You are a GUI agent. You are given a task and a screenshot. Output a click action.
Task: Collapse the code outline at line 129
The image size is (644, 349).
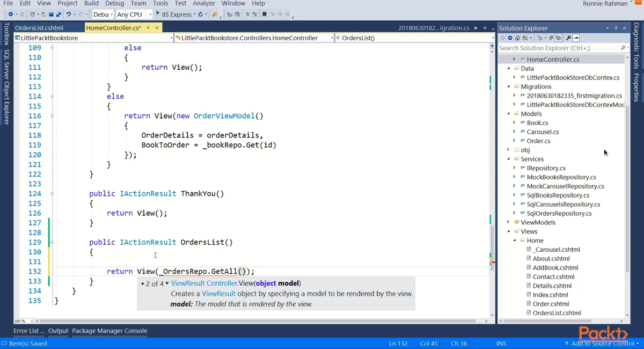52,242
